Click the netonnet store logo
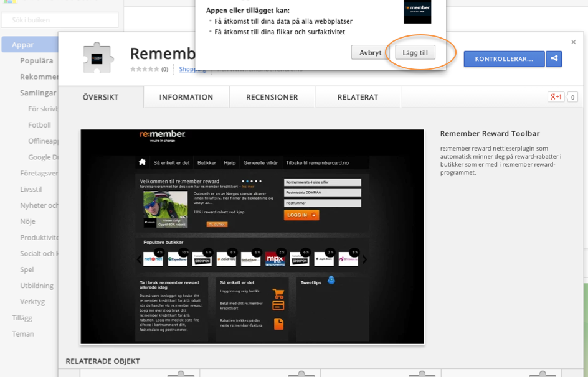The width and height of the screenshot is (588, 377). pyautogui.click(x=153, y=259)
